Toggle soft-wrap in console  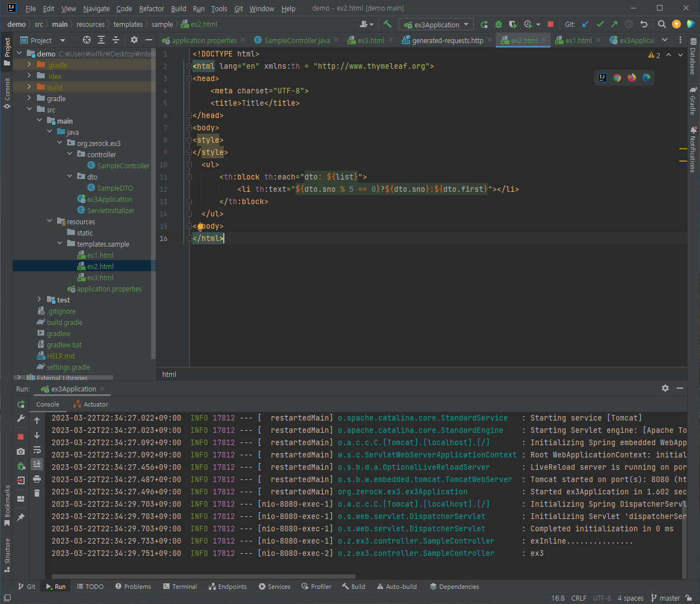[37, 450]
